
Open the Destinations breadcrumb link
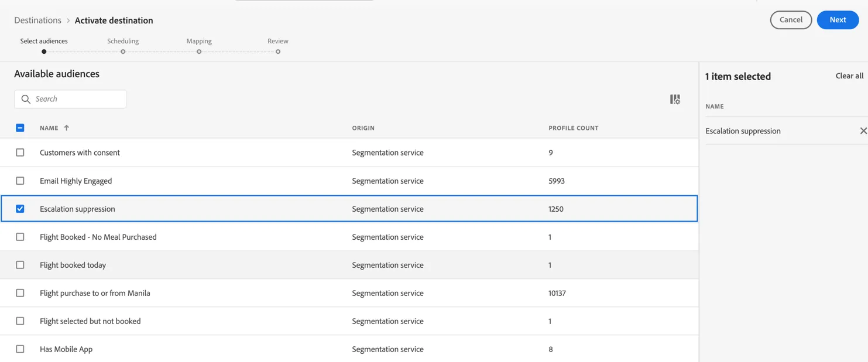click(x=37, y=20)
